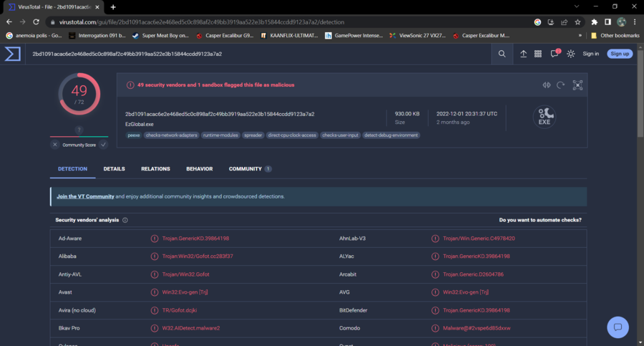The width and height of the screenshot is (644, 346).
Task: Vote file harmless with checkmark button
Action: (103, 145)
